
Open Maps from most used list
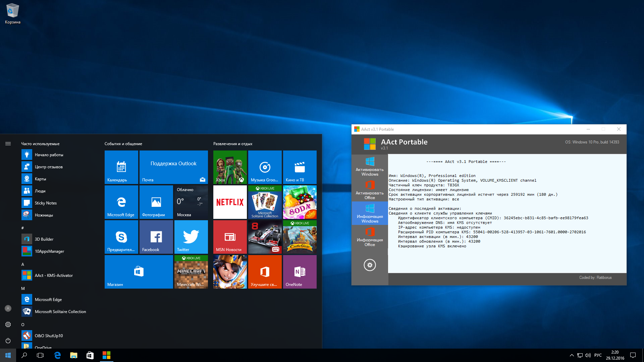(57, 179)
